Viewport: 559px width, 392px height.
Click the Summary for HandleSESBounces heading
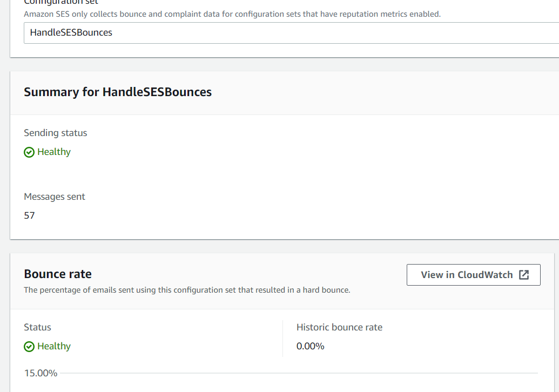(118, 92)
